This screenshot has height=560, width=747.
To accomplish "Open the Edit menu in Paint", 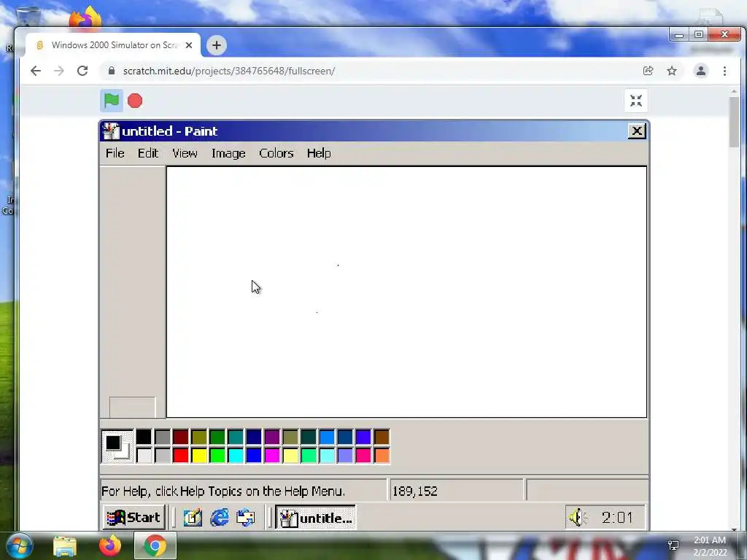I will [x=147, y=153].
